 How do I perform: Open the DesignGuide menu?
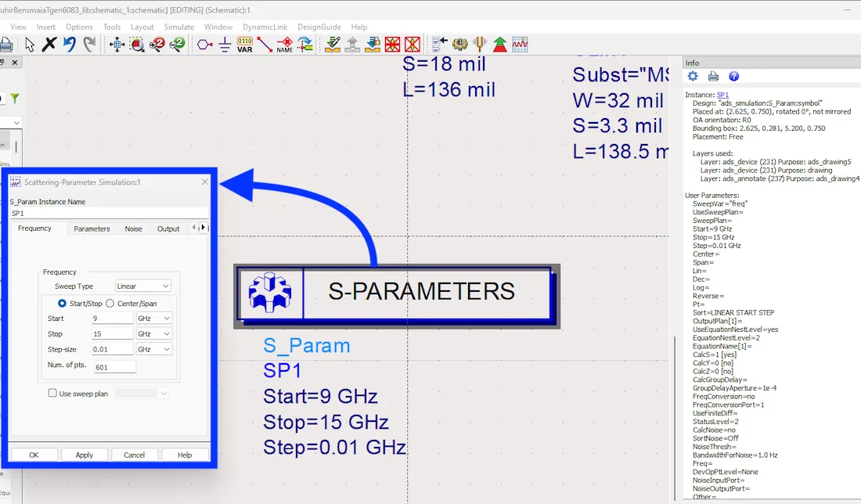[319, 27]
